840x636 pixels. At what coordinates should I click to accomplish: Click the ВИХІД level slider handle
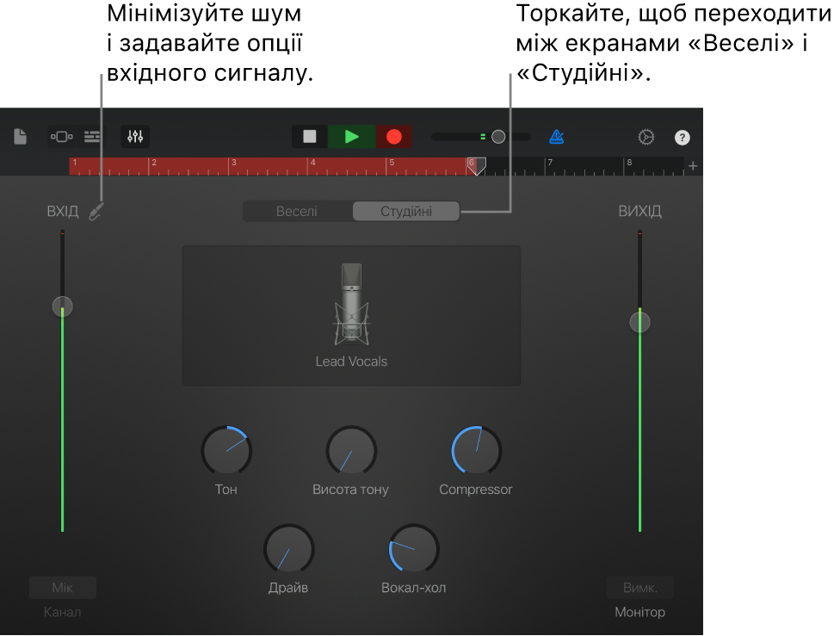pos(639,323)
